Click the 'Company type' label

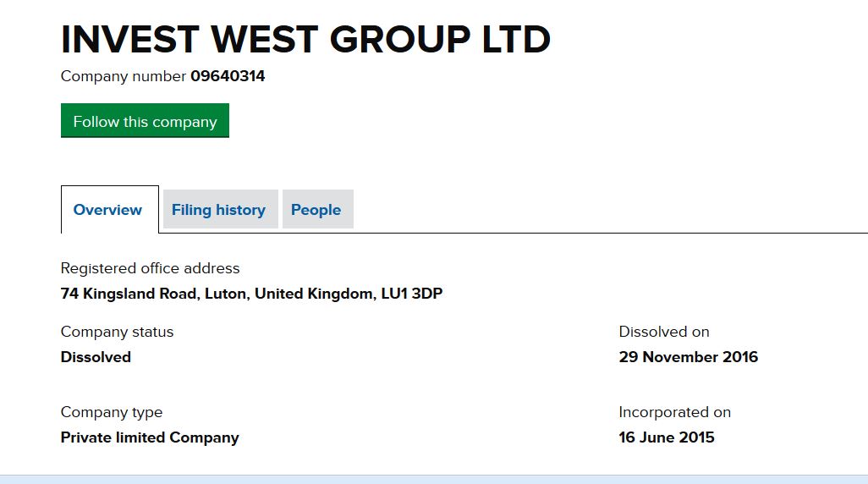[x=112, y=412]
